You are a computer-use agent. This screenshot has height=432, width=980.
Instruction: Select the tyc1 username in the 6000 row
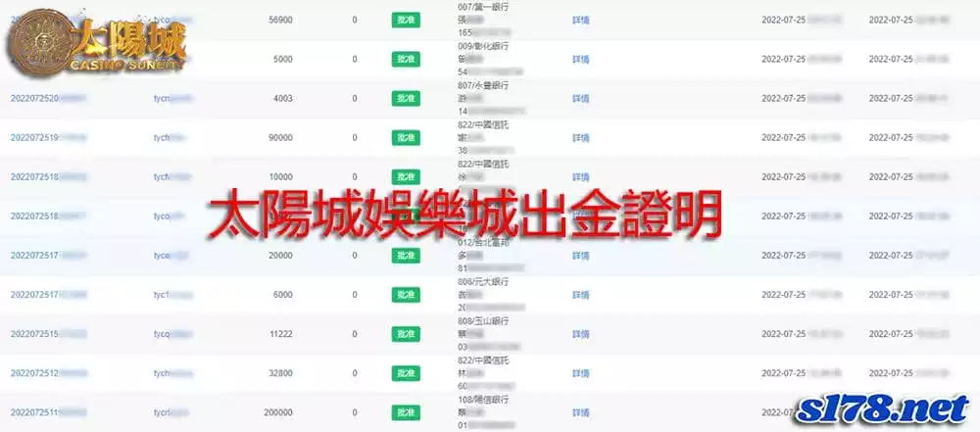coord(173,295)
